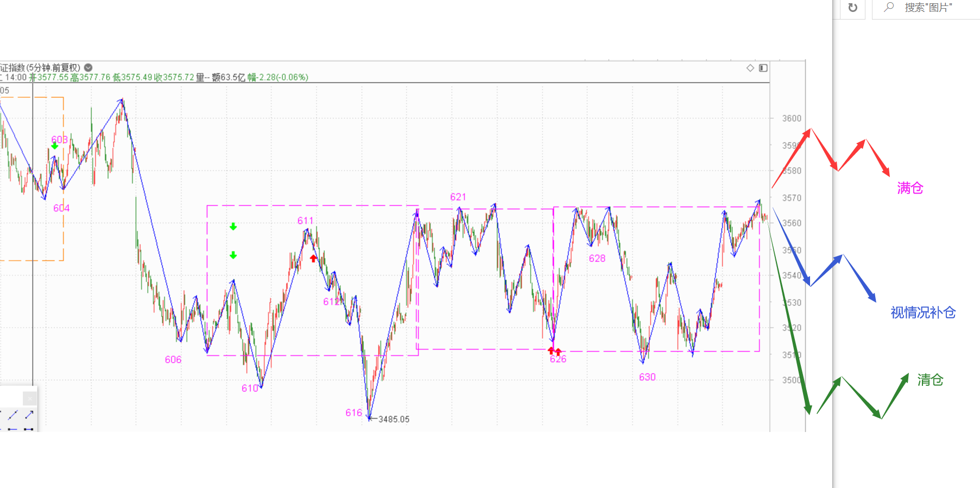
Task: Click the 视情况补仓 annotation text
Action: (923, 312)
